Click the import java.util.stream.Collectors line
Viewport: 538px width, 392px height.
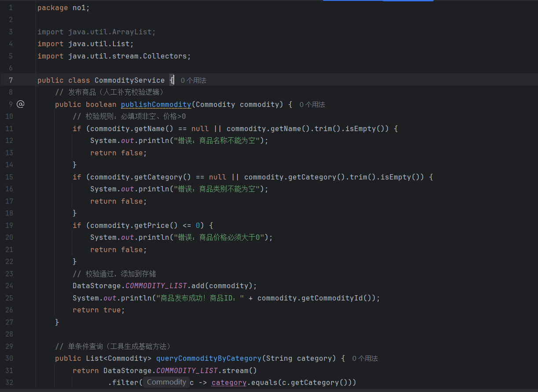114,56
